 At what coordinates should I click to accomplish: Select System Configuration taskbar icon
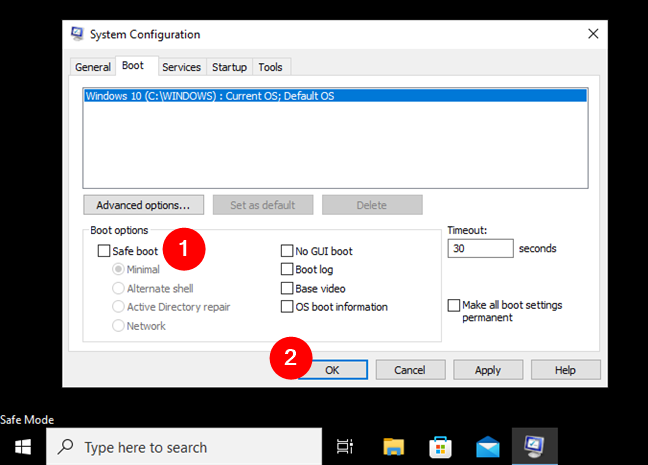(x=534, y=447)
